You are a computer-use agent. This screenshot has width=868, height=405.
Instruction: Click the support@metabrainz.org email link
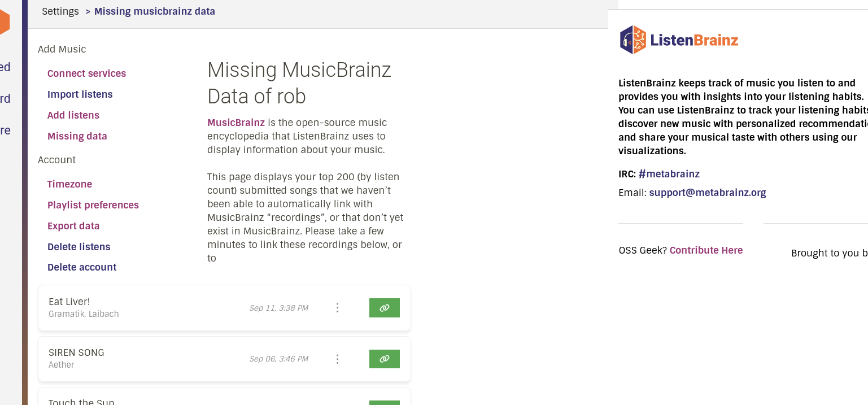point(708,193)
